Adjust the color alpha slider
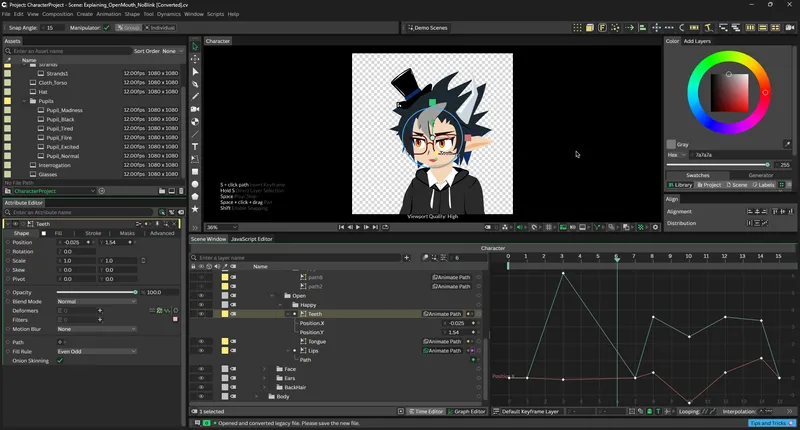The height and width of the screenshot is (430, 800). (718, 165)
